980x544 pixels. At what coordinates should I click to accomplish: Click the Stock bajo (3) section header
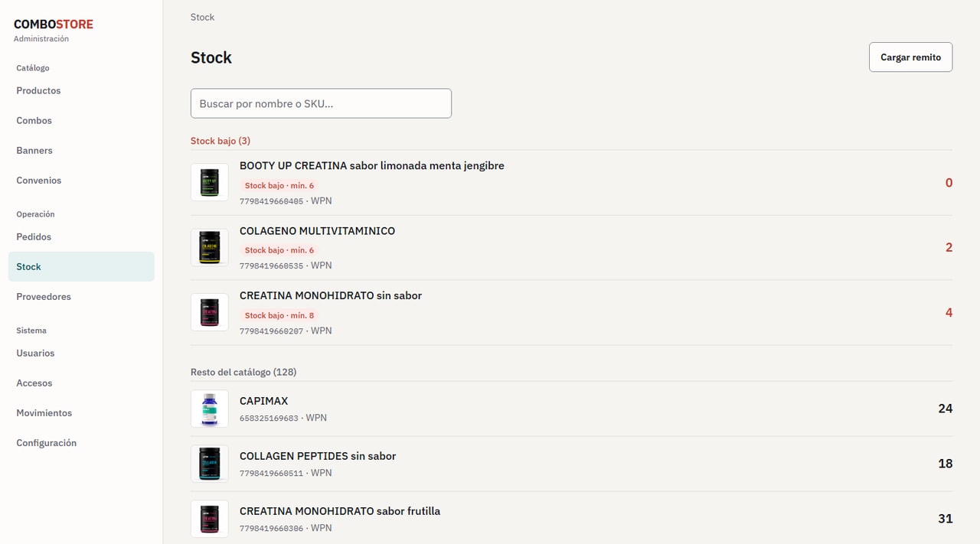pos(220,141)
